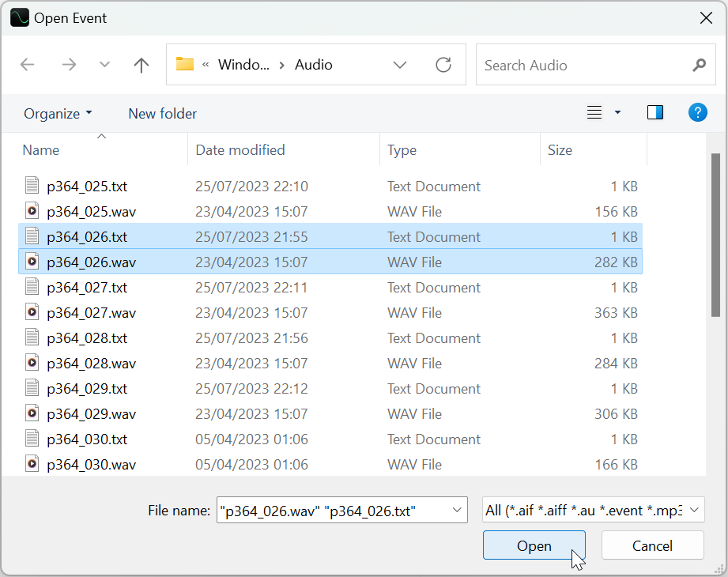Click the Open Event app icon in the title bar
The width and height of the screenshot is (728, 577).
pos(19,17)
